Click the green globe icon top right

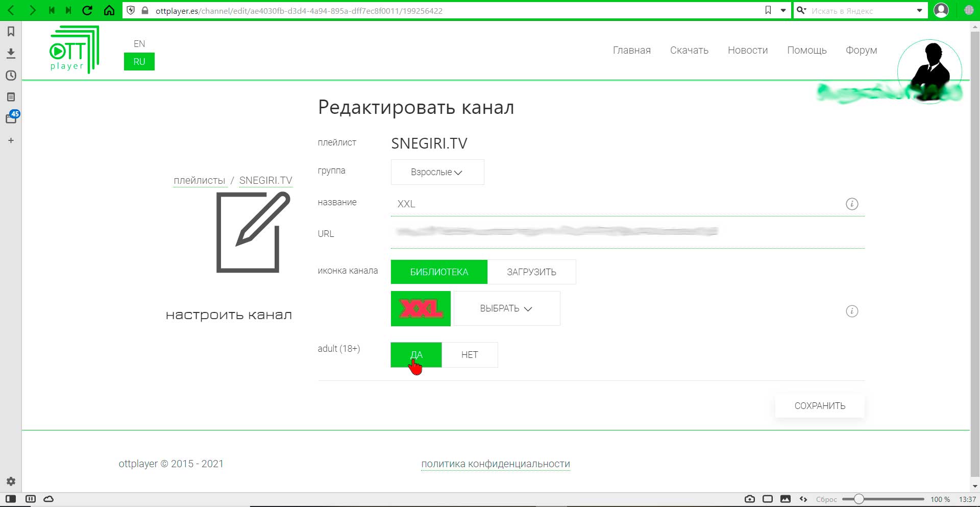click(x=968, y=10)
